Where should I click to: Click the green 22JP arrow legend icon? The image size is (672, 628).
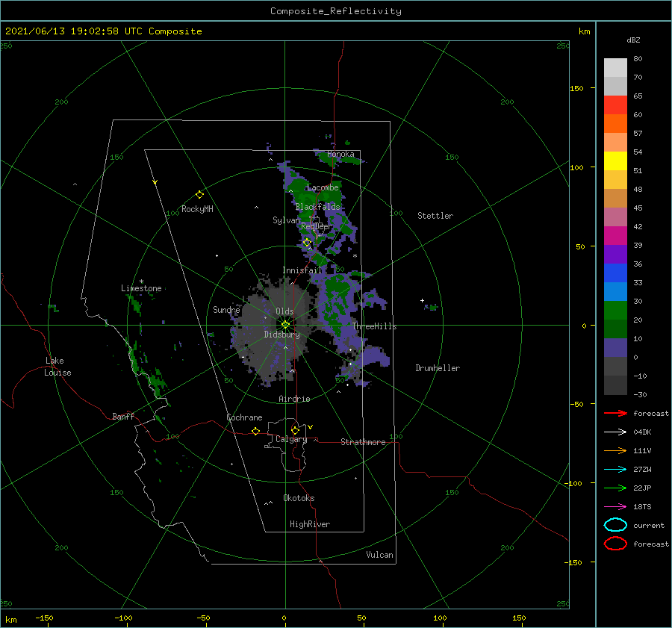pos(615,488)
